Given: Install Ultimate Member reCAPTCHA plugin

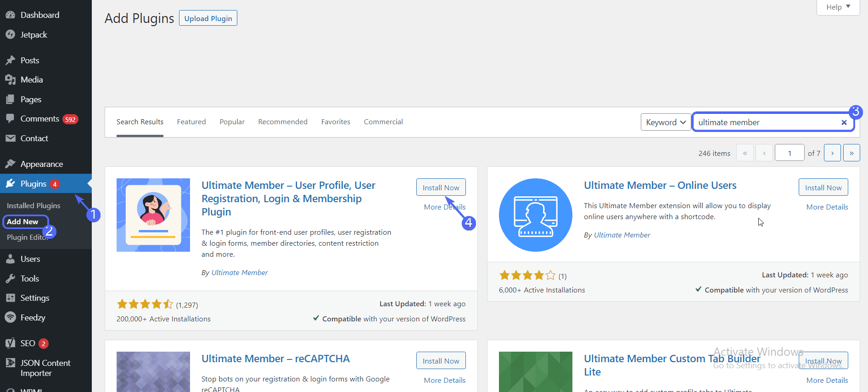Looking at the screenshot, I should 441,361.
